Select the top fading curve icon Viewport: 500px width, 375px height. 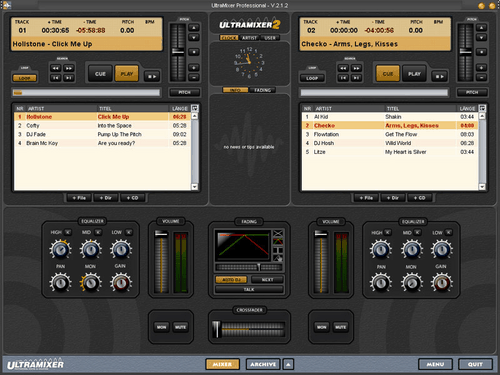(278, 233)
